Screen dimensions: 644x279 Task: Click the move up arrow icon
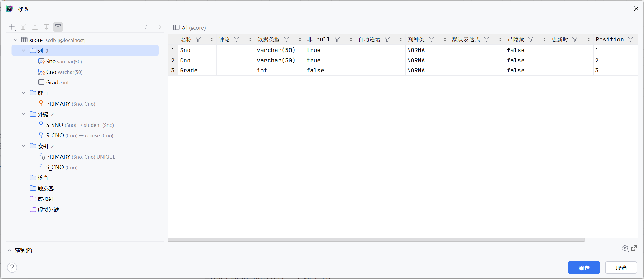tap(35, 27)
